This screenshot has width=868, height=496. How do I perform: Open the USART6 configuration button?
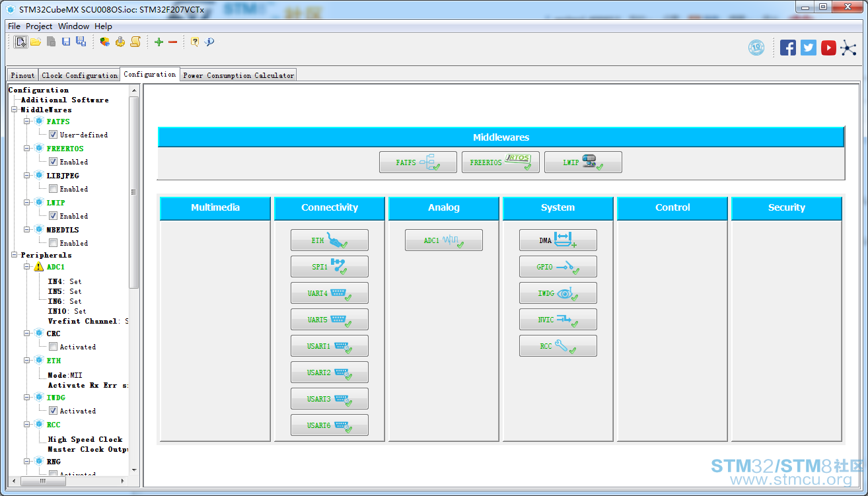[330, 425]
